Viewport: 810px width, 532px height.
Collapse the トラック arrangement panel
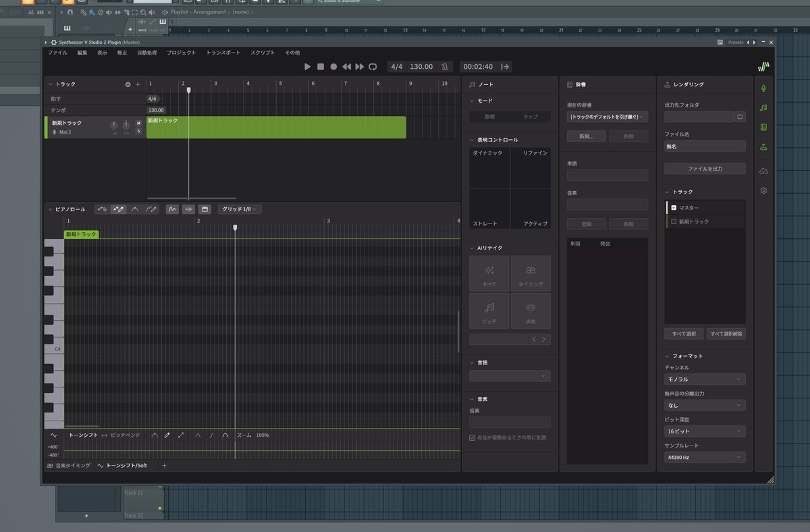tap(49, 84)
